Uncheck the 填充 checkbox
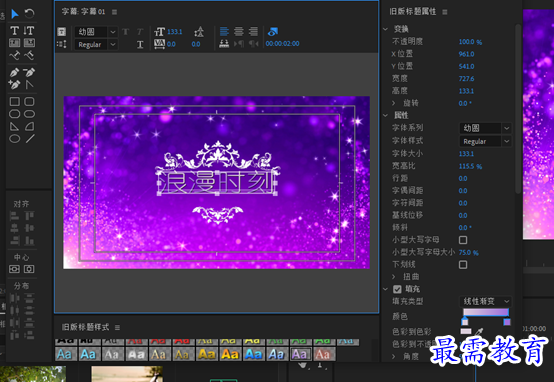Viewport: 554px width, 382px height. tap(397, 289)
